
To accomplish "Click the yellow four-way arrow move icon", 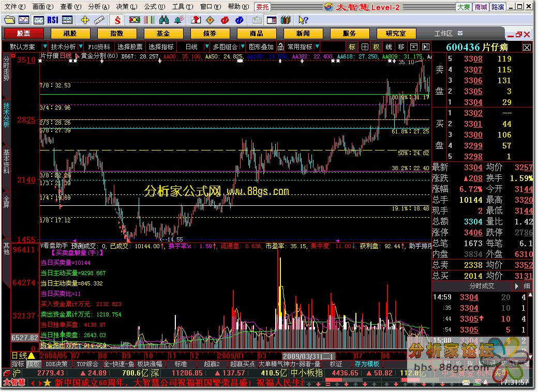I will (85, 20).
